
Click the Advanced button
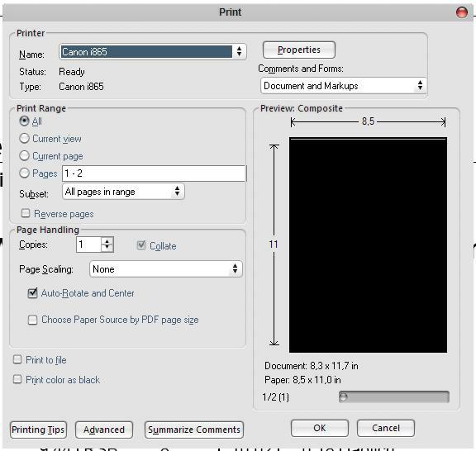104,430
